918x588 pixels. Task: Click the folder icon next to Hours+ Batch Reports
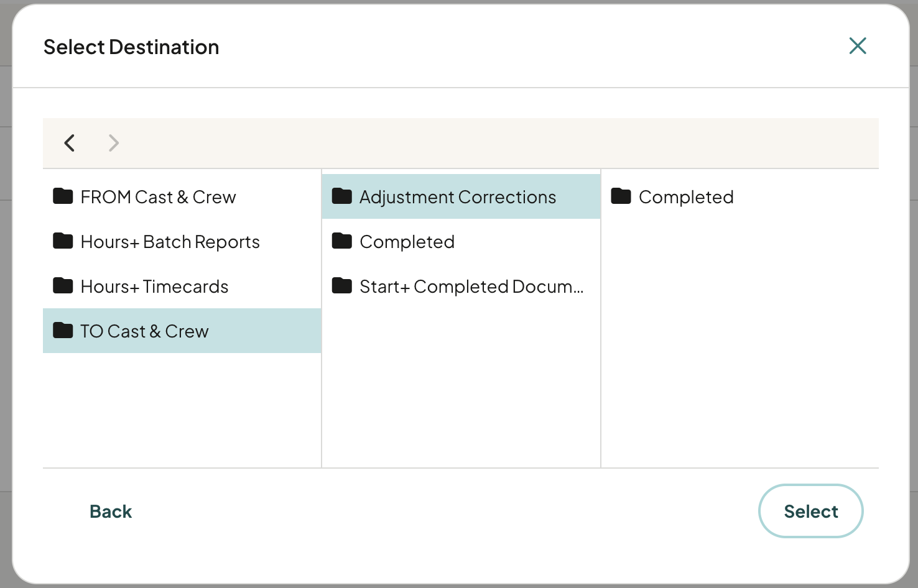[63, 241]
